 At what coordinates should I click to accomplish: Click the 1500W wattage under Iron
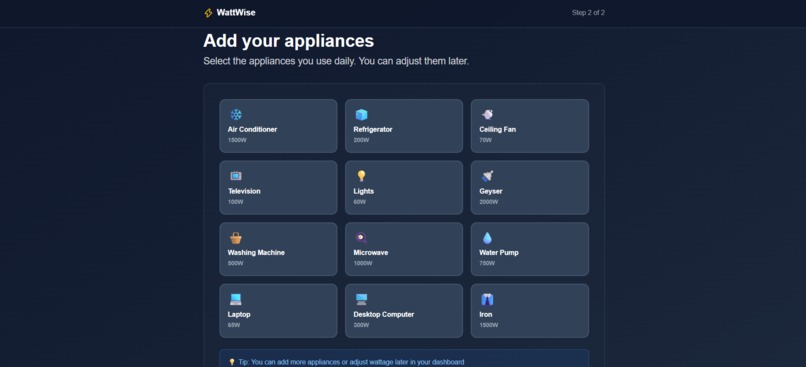(x=489, y=325)
